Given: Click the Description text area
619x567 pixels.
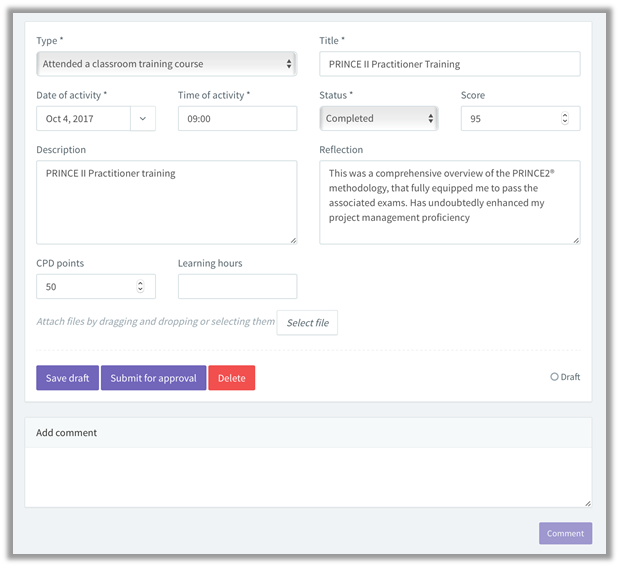Looking at the screenshot, I should (x=167, y=202).
